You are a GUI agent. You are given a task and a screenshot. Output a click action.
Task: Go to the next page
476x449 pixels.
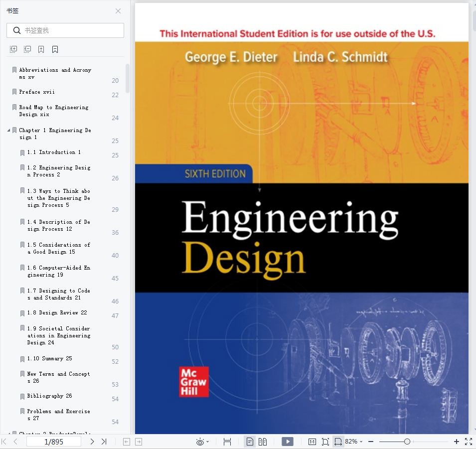coord(92,442)
